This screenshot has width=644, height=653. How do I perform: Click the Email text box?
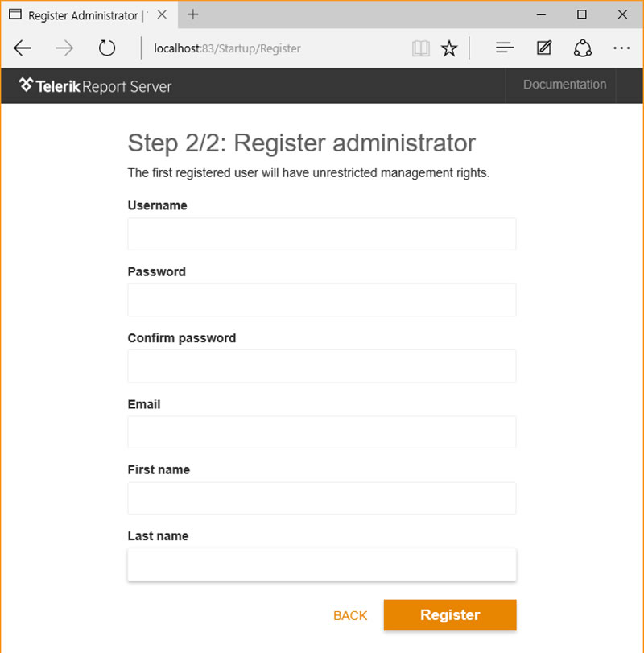(322, 432)
